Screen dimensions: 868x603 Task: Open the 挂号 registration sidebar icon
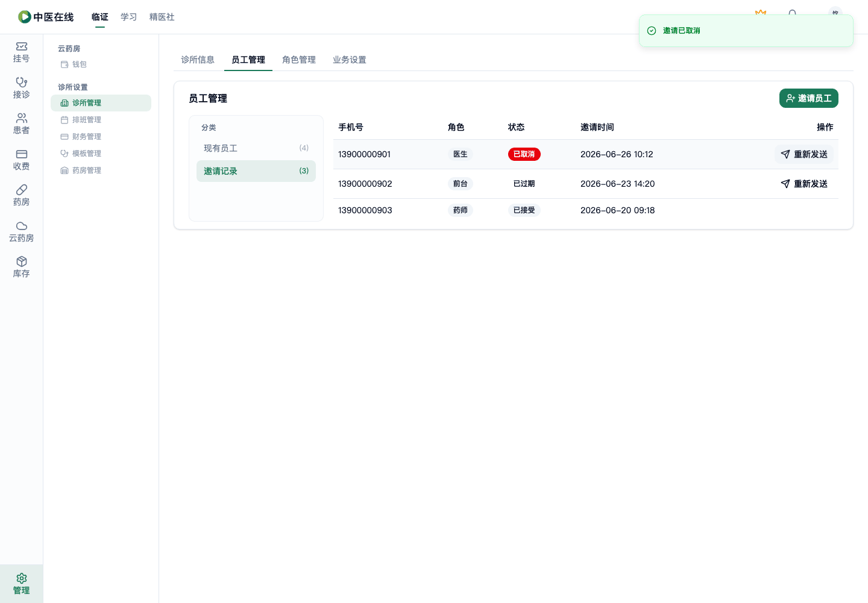click(21, 52)
